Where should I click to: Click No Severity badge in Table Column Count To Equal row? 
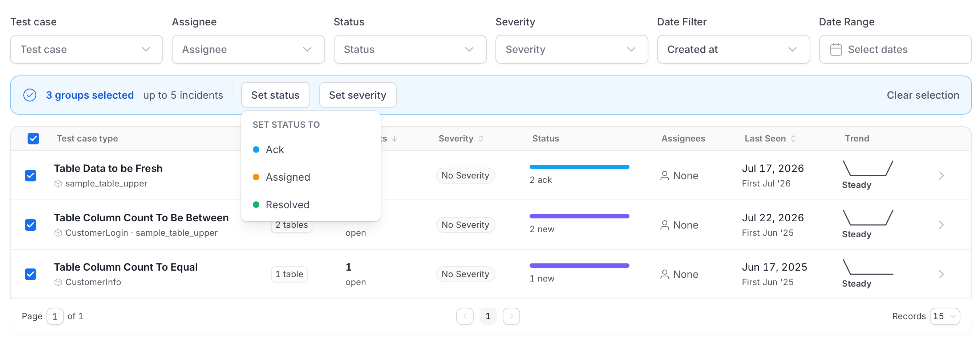coord(465,275)
